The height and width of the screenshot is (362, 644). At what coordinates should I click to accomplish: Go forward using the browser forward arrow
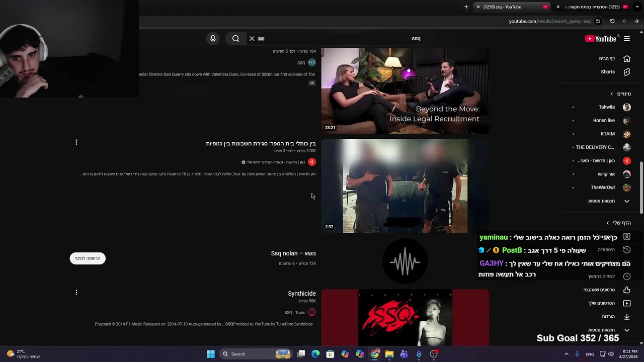tap(624, 21)
